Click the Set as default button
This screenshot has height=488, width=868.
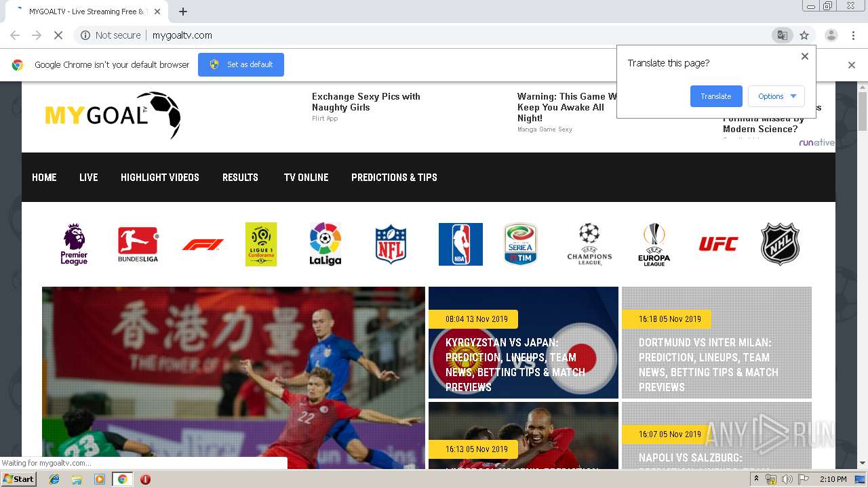tap(241, 64)
